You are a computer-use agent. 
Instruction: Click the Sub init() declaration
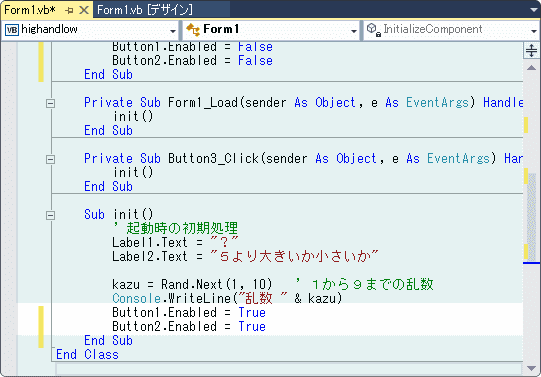pyautogui.click(x=119, y=215)
